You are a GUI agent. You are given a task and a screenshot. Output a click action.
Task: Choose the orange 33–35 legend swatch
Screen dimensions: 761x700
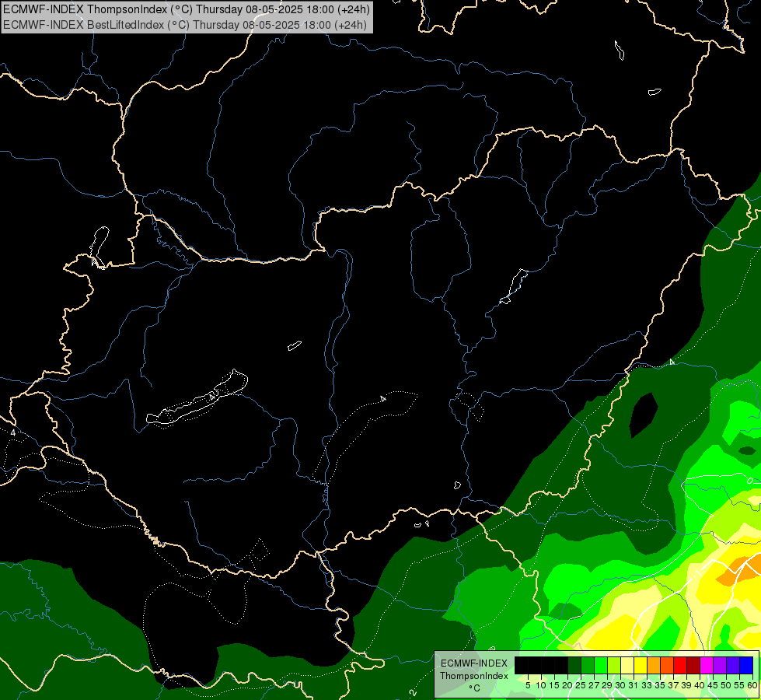pos(654,665)
